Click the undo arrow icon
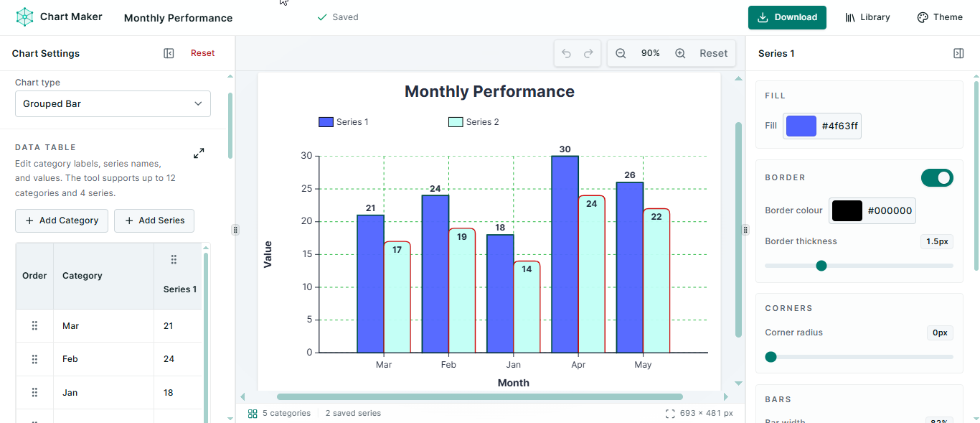 point(566,53)
